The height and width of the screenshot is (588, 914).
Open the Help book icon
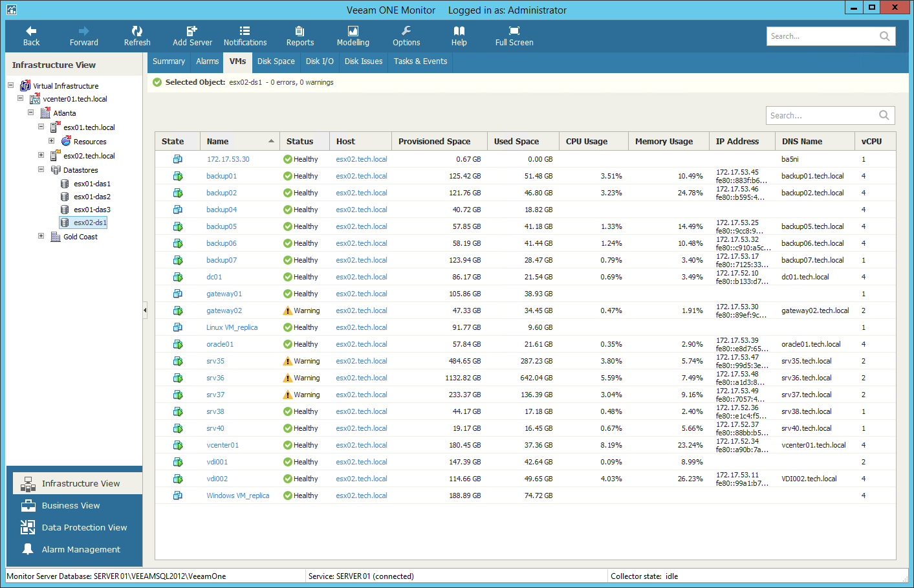tap(459, 31)
